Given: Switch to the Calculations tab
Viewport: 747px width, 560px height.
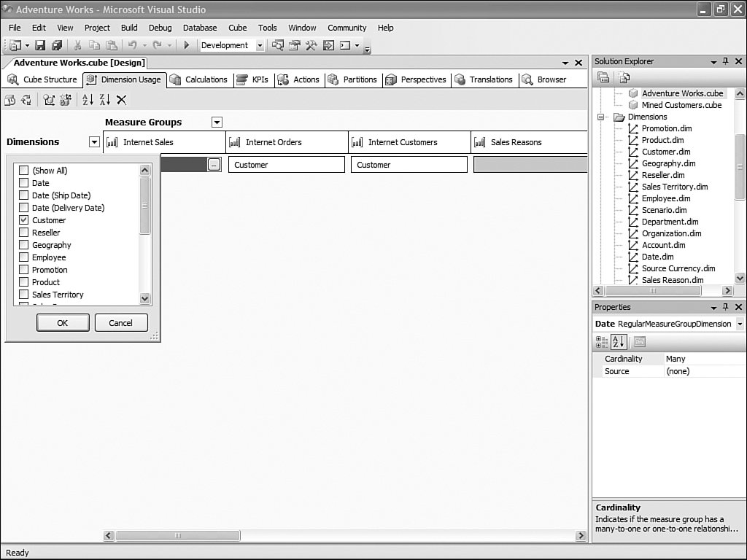Looking at the screenshot, I should pos(199,79).
